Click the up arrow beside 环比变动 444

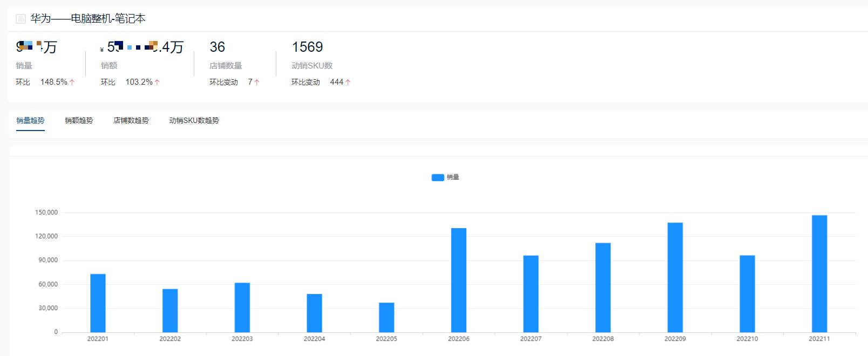pyautogui.click(x=348, y=82)
